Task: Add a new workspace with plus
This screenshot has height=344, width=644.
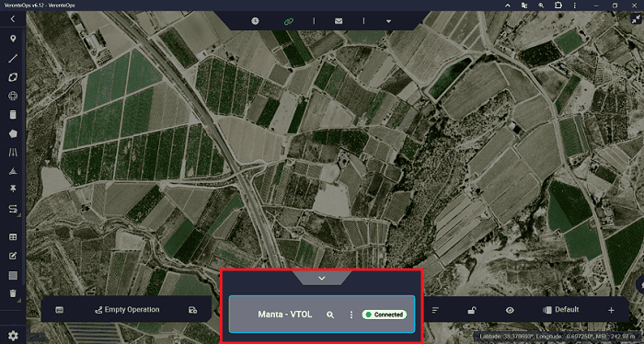Action: [611, 310]
